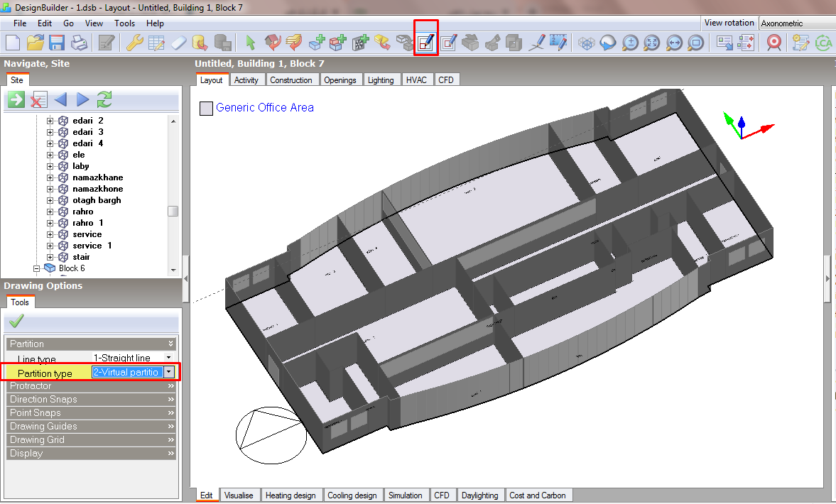Viewport: 836px width, 504px height.
Task: Open file using the folder icon
Action: click(x=36, y=43)
